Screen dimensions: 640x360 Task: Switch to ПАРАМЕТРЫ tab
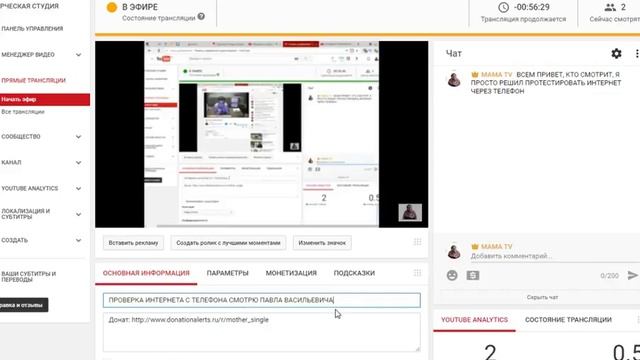(227, 273)
